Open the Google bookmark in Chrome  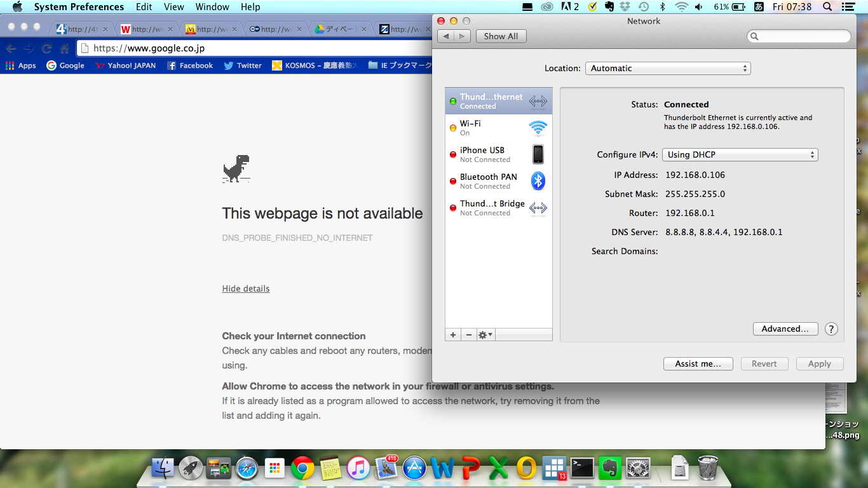point(65,65)
